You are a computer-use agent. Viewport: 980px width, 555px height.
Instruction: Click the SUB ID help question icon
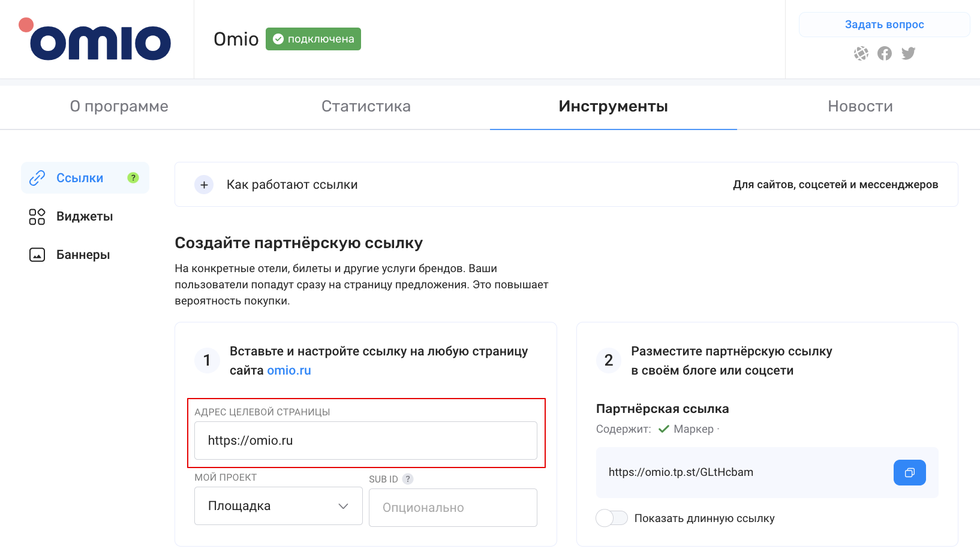(x=408, y=479)
